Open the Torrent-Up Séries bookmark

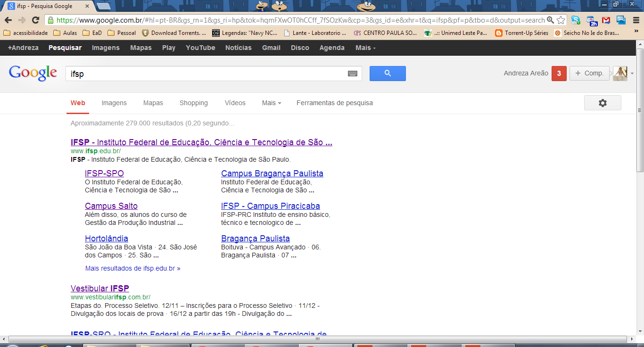pyautogui.click(x=522, y=33)
